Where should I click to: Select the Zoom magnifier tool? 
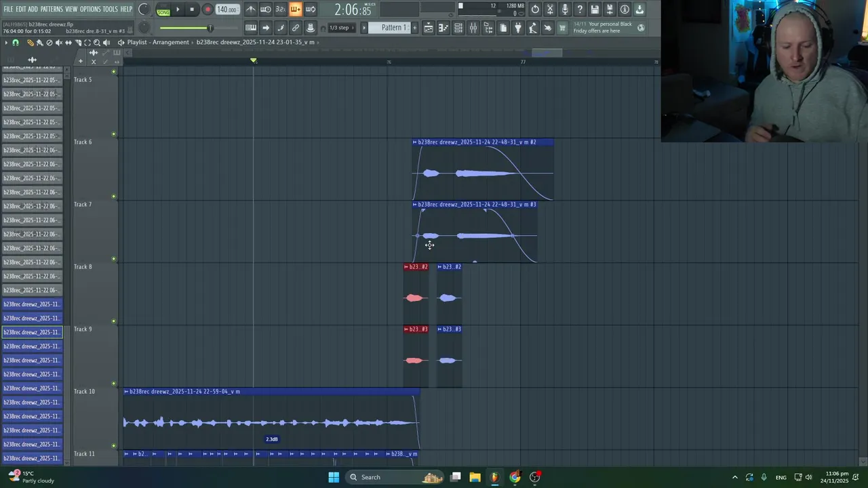(x=97, y=43)
